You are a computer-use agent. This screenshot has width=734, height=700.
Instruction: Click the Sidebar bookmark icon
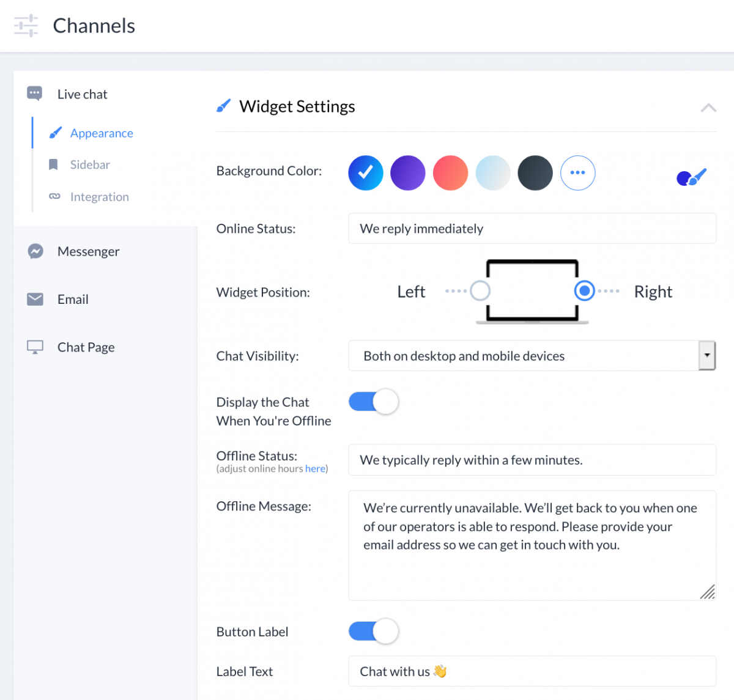(53, 164)
